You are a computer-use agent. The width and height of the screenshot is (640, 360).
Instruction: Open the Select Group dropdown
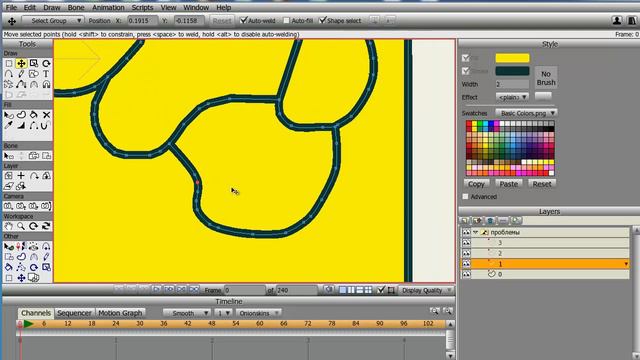(53, 20)
